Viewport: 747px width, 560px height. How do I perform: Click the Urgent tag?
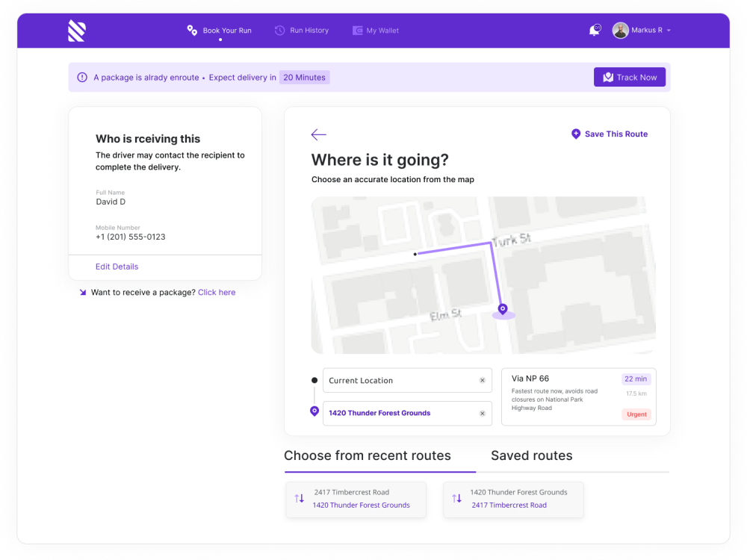click(636, 414)
